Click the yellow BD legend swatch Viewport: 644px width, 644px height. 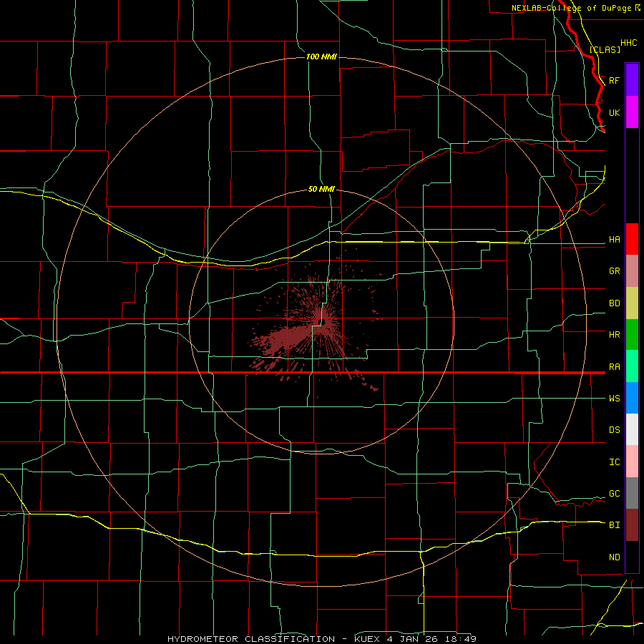tap(632, 303)
